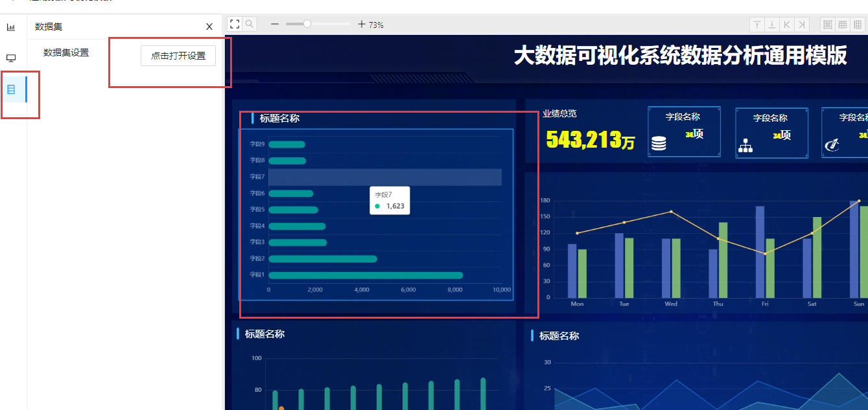
Task: Align selection to right edge icon
Action: pyautogui.click(x=803, y=25)
